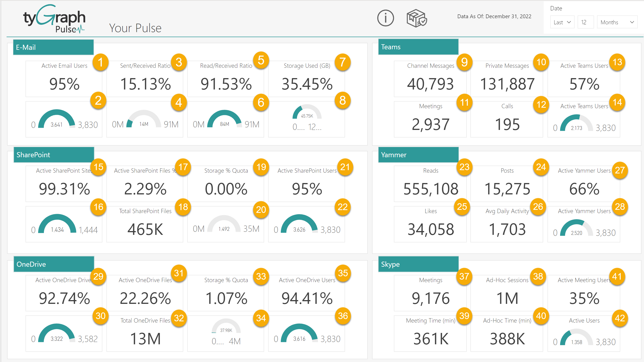This screenshot has width=644, height=362.
Task: Click the Private Messages value 131,887
Action: click(507, 84)
